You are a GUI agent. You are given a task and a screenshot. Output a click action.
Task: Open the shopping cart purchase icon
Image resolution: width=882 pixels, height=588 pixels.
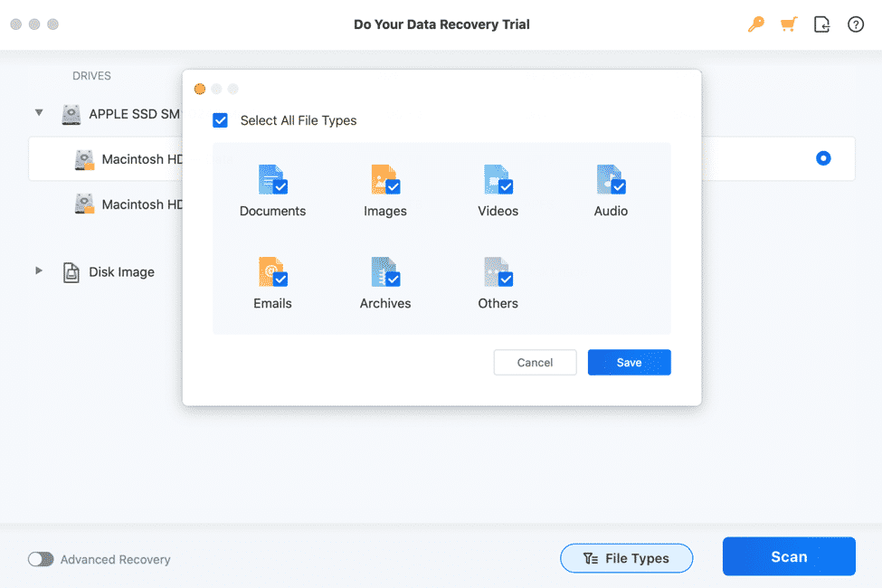[789, 24]
